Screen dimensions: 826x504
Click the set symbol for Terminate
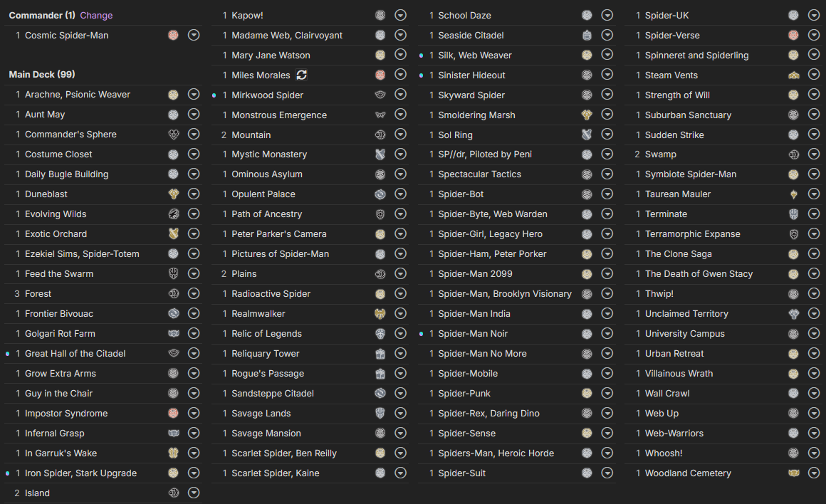(793, 214)
